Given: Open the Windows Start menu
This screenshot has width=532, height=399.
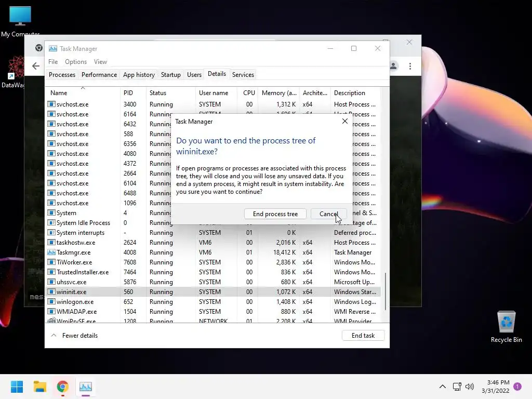Looking at the screenshot, I should (x=17, y=387).
